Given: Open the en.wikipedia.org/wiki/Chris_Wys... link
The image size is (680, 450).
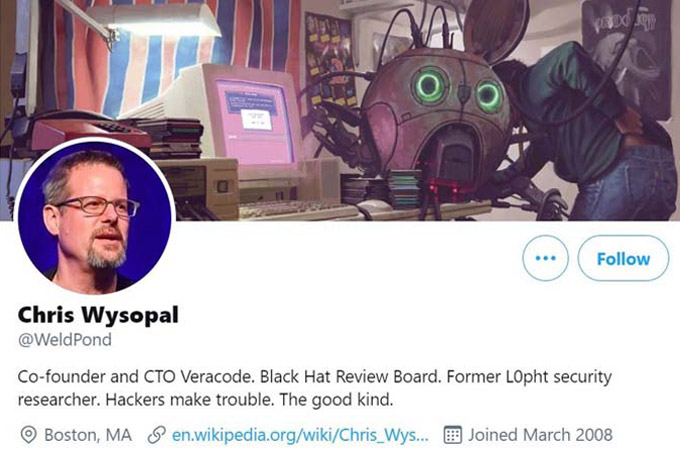Looking at the screenshot, I should tap(300, 435).
